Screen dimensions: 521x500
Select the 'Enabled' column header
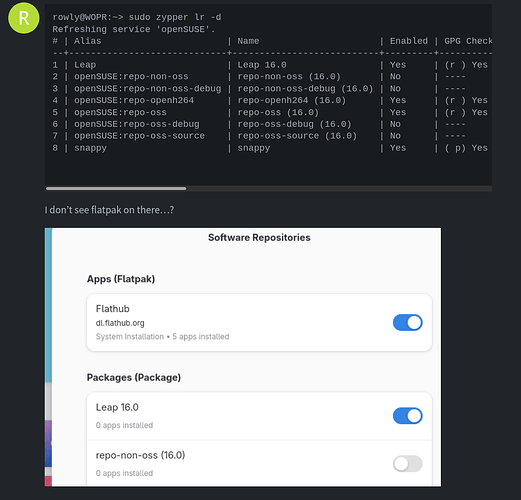[409, 41]
